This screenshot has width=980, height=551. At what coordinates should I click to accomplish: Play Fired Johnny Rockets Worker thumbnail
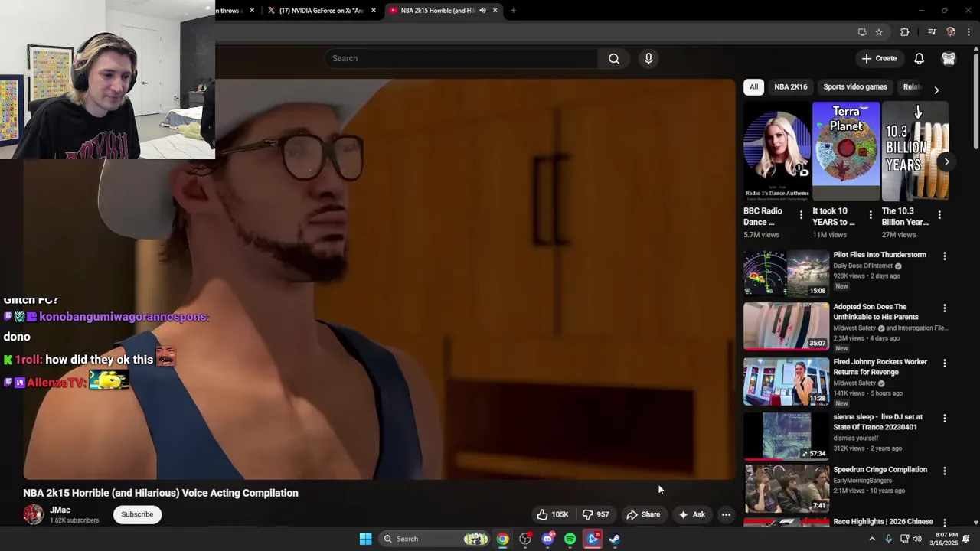click(786, 380)
